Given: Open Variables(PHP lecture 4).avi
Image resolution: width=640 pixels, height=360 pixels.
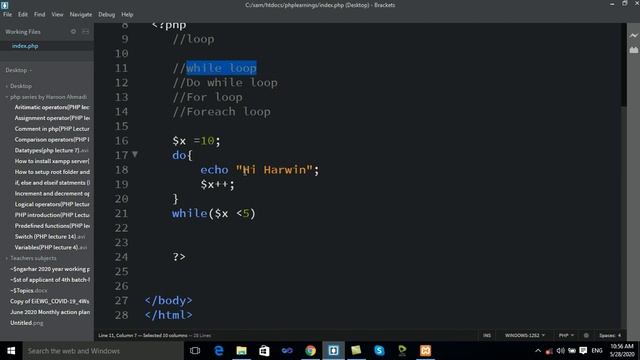Looking at the screenshot, I should point(51,247).
